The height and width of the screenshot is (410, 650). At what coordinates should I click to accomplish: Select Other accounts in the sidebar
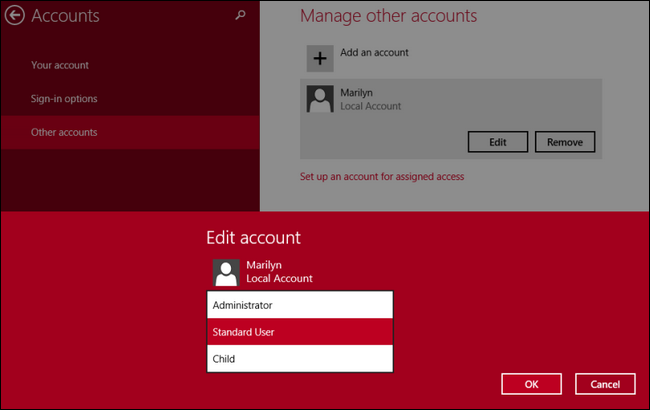(66, 132)
